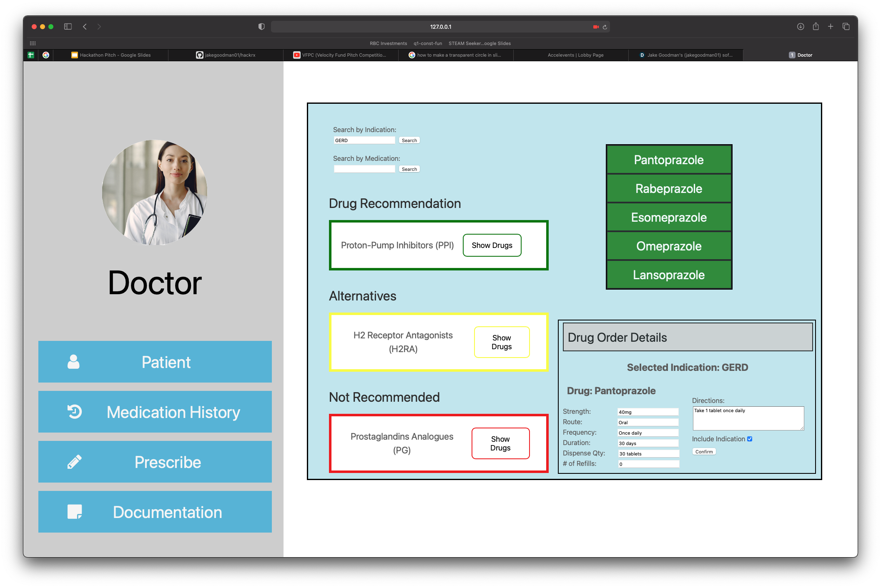Viewport: 881px width, 588px height.
Task: Switch to Hackathon Pitch Google Slides tab
Action: click(x=111, y=55)
